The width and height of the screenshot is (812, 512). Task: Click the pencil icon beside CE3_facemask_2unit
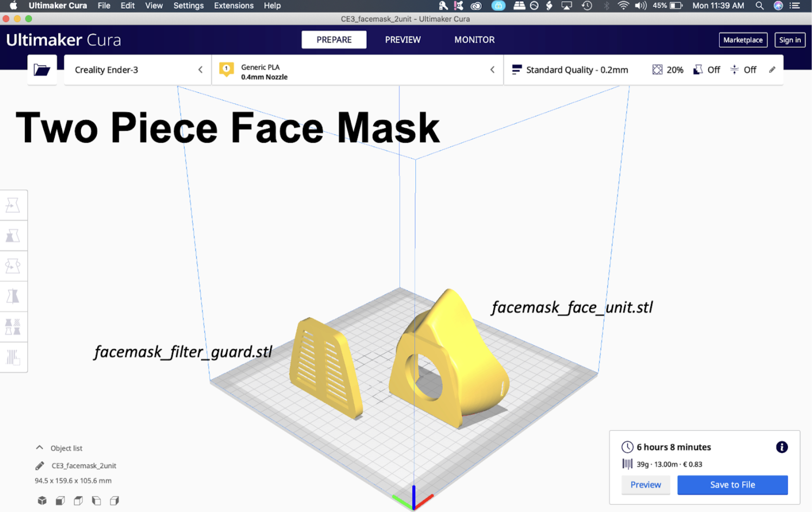[x=40, y=466]
